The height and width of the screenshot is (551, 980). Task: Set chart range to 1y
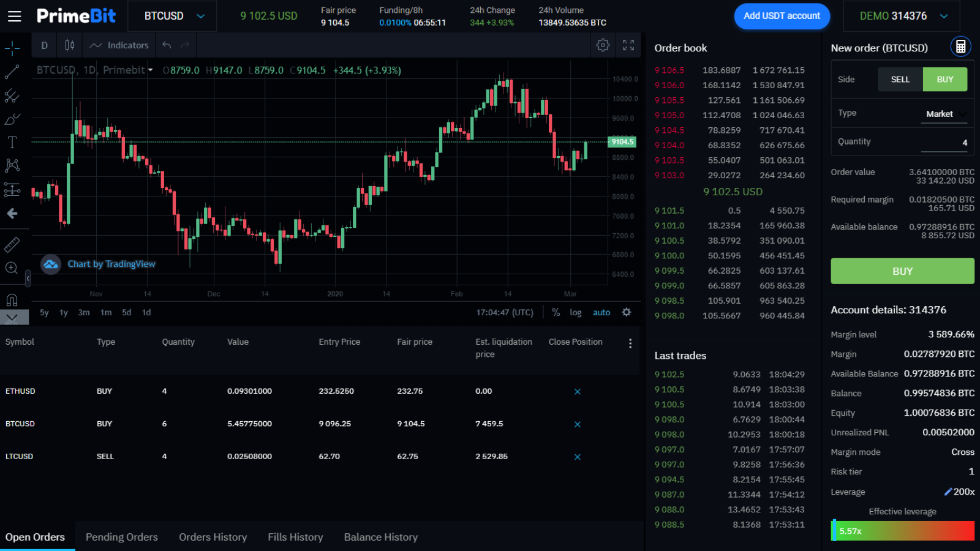pyautogui.click(x=64, y=312)
